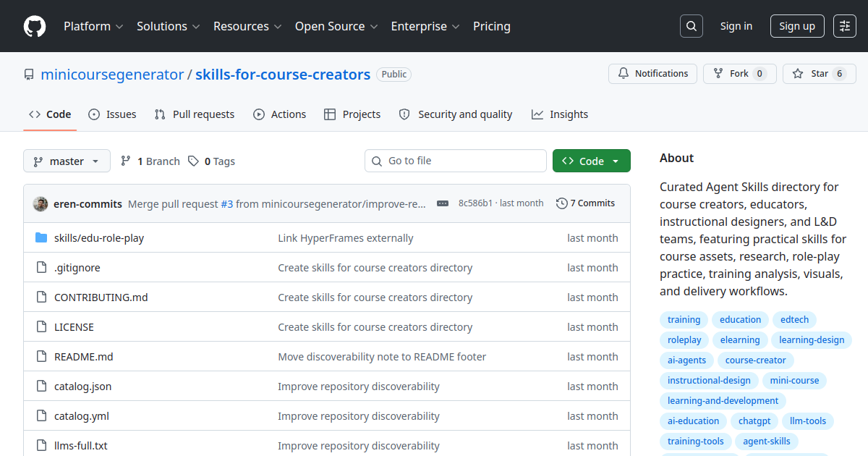Viewport: 868px width, 456px height.
Task: Click the bell icon on Notifications
Action: tap(624, 74)
